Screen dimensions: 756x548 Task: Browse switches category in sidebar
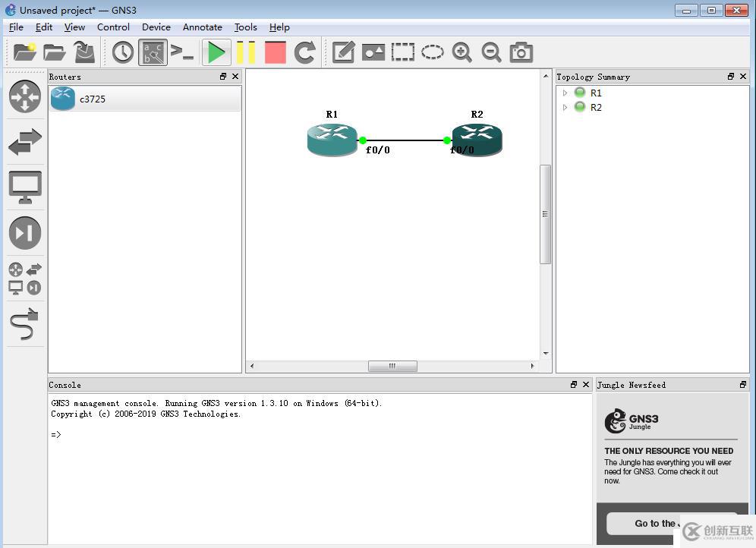[x=24, y=142]
